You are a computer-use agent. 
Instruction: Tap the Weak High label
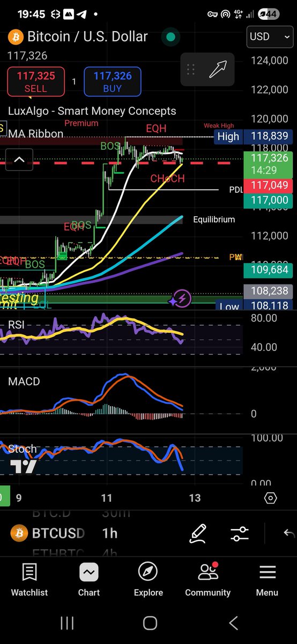[219, 126]
